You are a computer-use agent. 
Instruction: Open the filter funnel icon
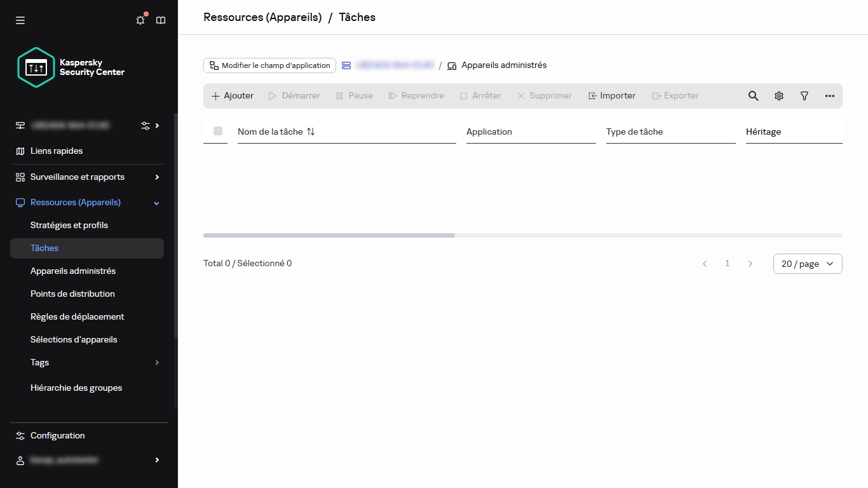804,96
